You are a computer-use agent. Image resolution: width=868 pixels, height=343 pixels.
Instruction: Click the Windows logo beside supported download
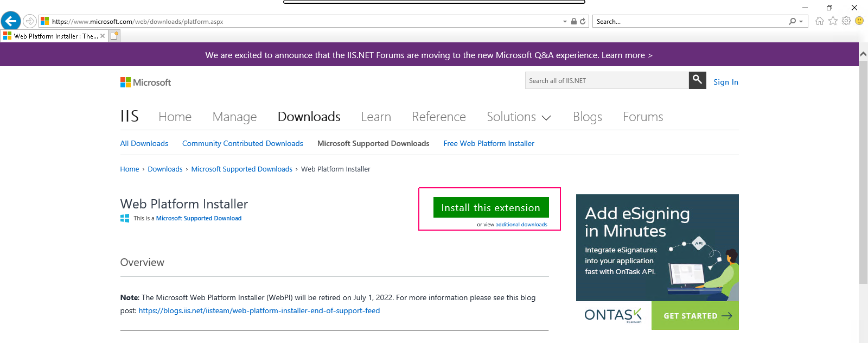point(125,218)
